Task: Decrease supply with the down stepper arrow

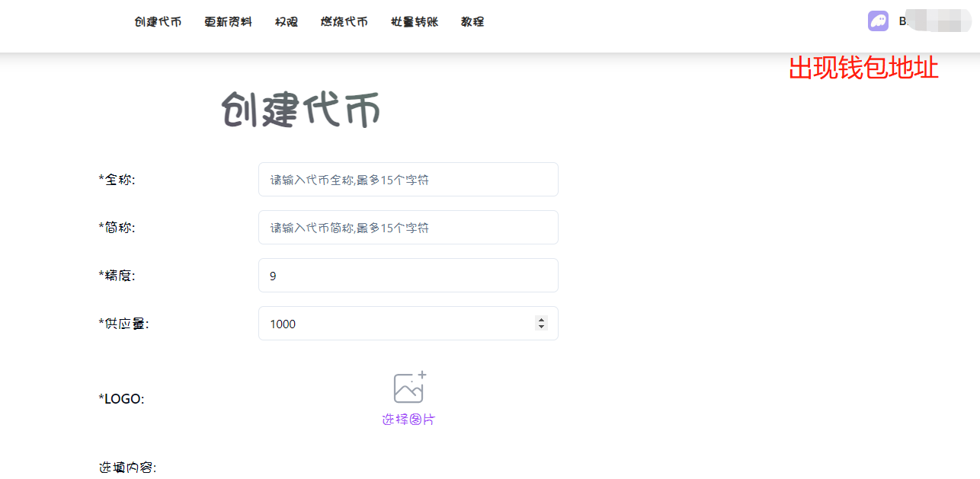Action: point(541,327)
